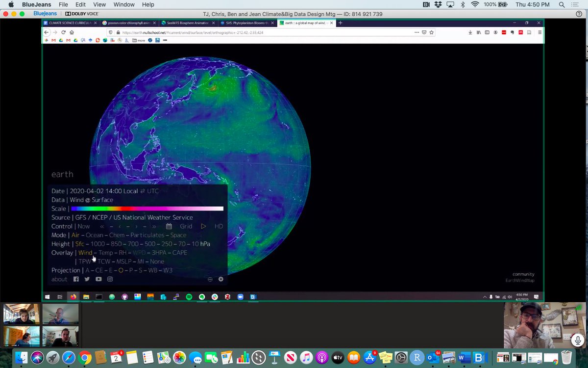This screenshot has height=368, width=588.
Task: Open the YouTube icon in earth menu
Action: point(98,279)
